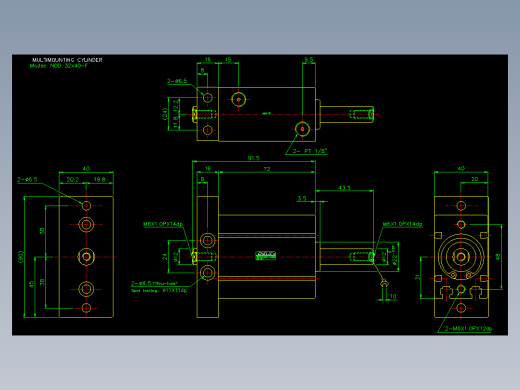
Task: Select the 48 vertical dimension on right view
Action: click(498, 257)
